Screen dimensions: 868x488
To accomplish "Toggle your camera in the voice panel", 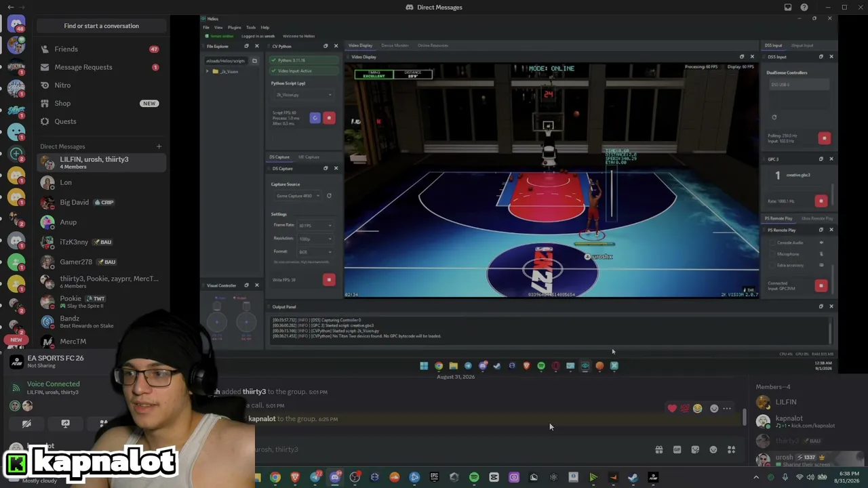I will click(x=26, y=424).
